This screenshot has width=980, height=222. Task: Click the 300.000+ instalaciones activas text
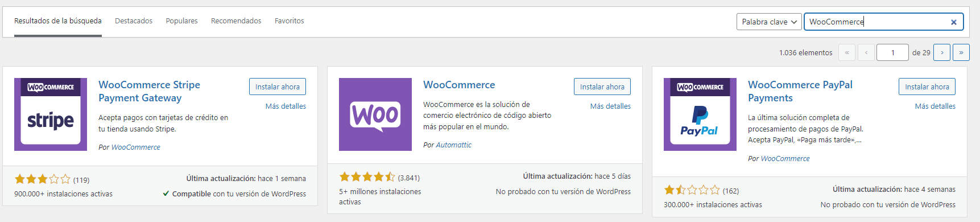713,205
